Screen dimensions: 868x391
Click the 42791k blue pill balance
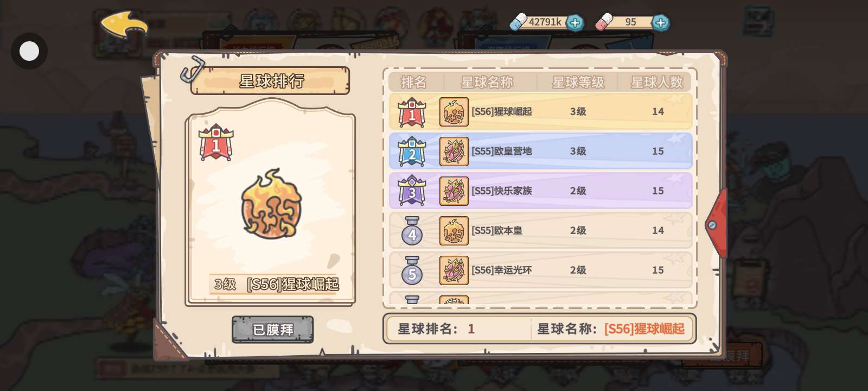click(x=545, y=22)
